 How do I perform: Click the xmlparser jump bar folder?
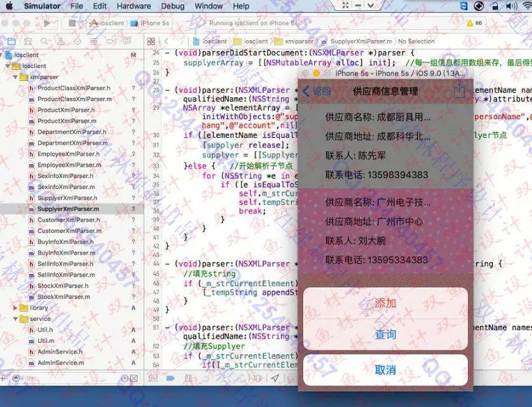pyautogui.click(x=294, y=41)
